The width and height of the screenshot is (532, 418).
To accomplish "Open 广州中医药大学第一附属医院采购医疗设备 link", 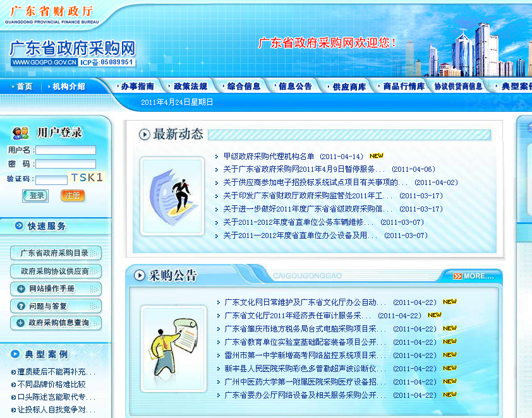I will 305,382.
